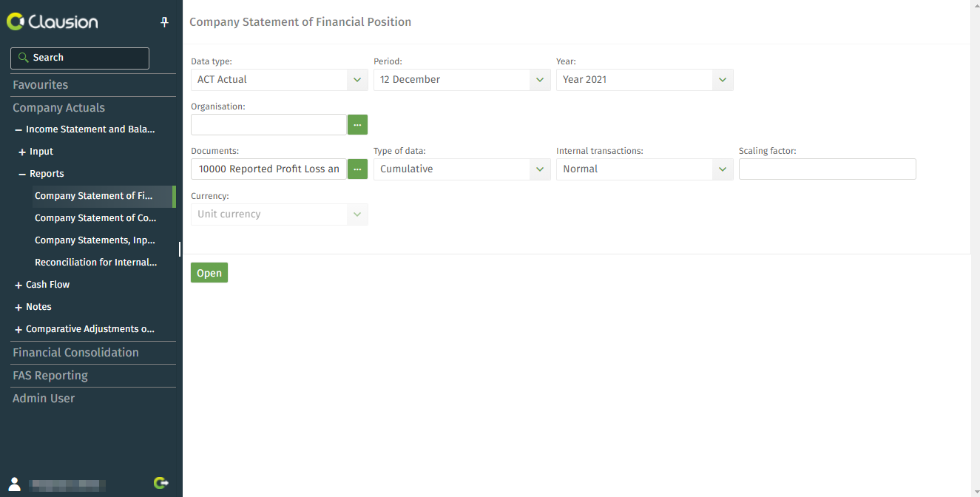Screen dimensions: 980x497
Task: Select Reconciliation for Internal report
Action: coord(96,263)
